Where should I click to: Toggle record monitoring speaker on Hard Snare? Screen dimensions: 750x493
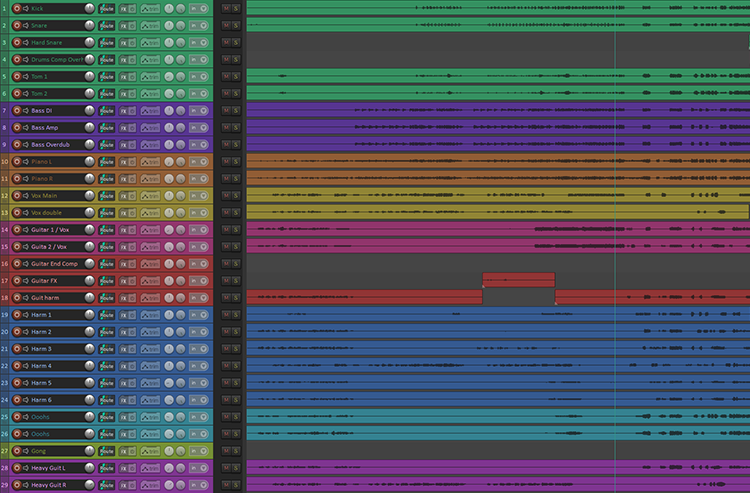click(26, 43)
